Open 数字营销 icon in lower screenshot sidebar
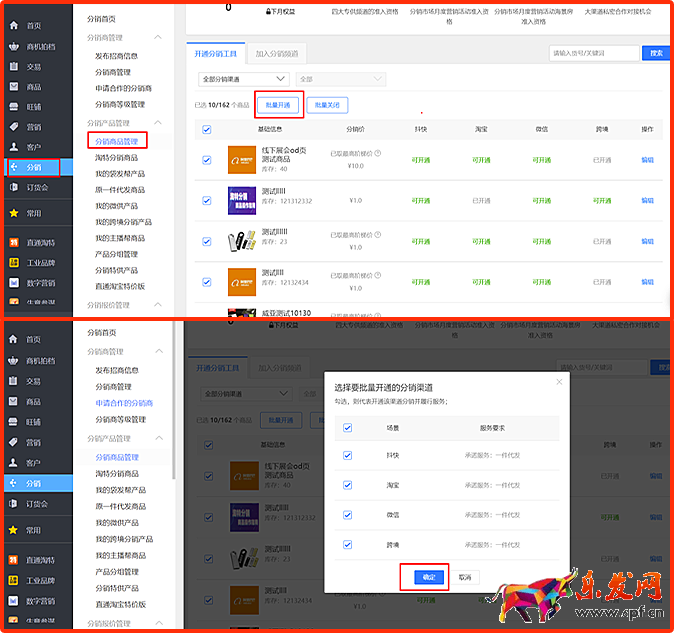The image size is (674, 633). click(13, 600)
